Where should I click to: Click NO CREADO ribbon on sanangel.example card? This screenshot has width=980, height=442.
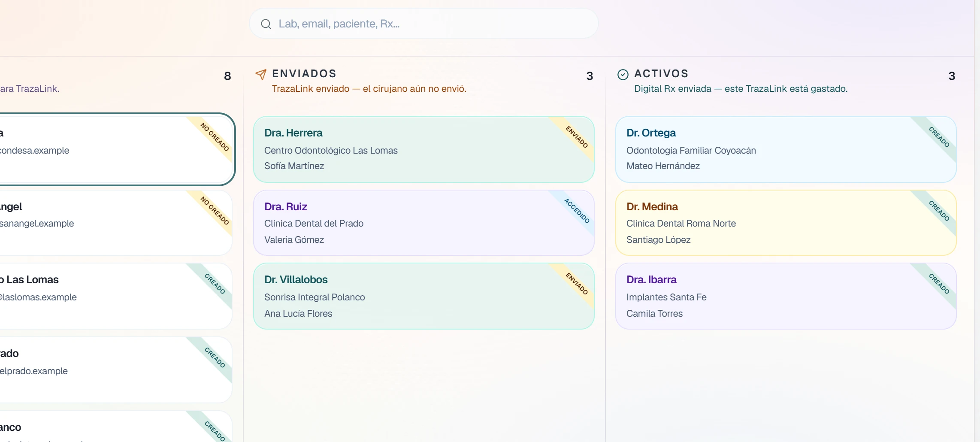click(x=215, y=211)
